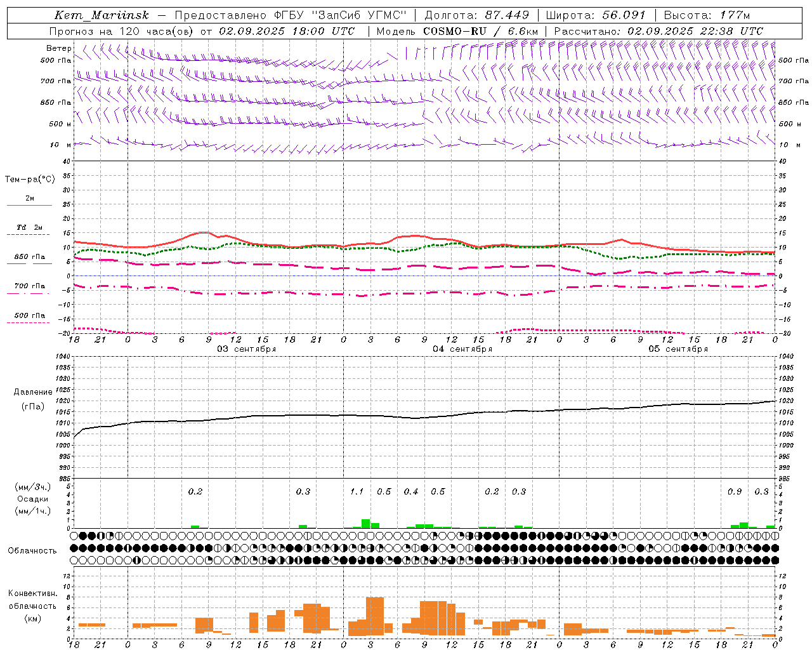Click "Предоставлено ФГБУ "ЗапСиб УГМС"" text
The height and width of the screenshot is (650, 812).
290,15
